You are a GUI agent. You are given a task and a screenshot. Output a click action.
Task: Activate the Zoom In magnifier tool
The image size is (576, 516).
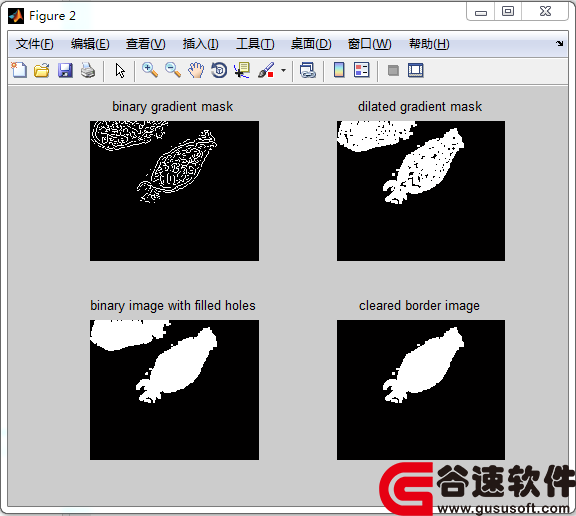[x=150, y=70]
